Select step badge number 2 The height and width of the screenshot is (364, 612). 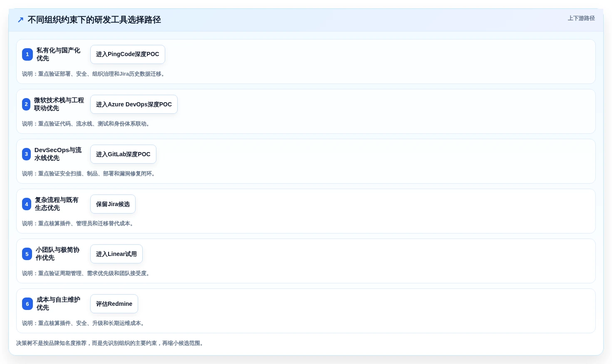(x=26, y=104)
